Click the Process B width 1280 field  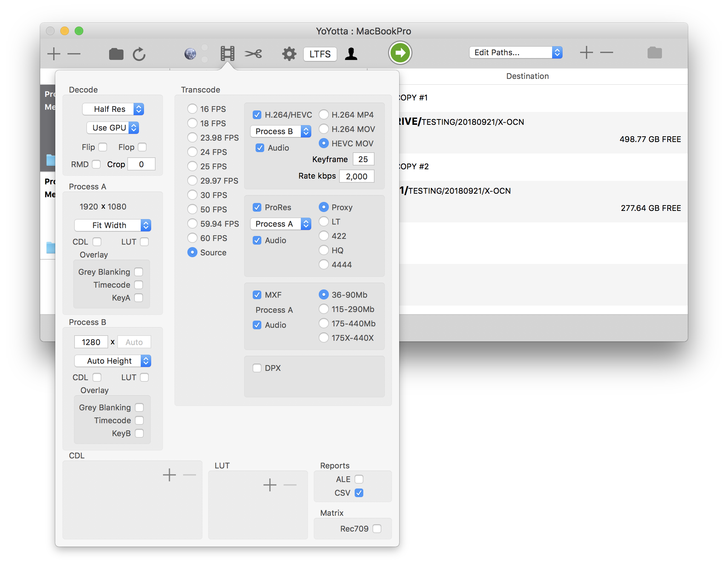pyautogui.click(x=91, y=342)
